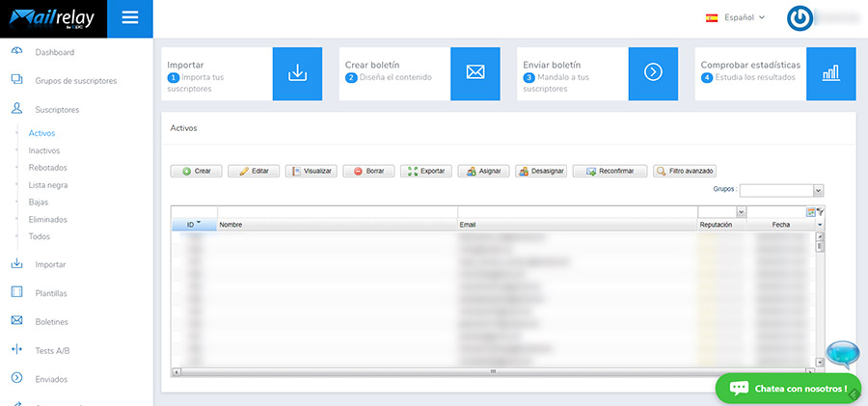
Task: Click the Comprobar estadísticas step title
Action: point(750,66)
